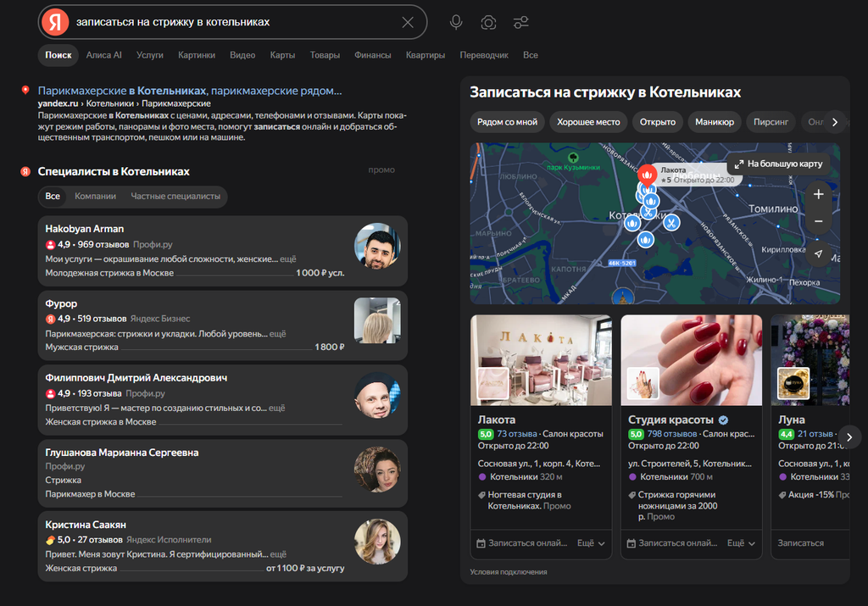The image size is (868, 606).
Task: Open search settings sliders icon
Action: pyautogui.click(x=521, y=22)
